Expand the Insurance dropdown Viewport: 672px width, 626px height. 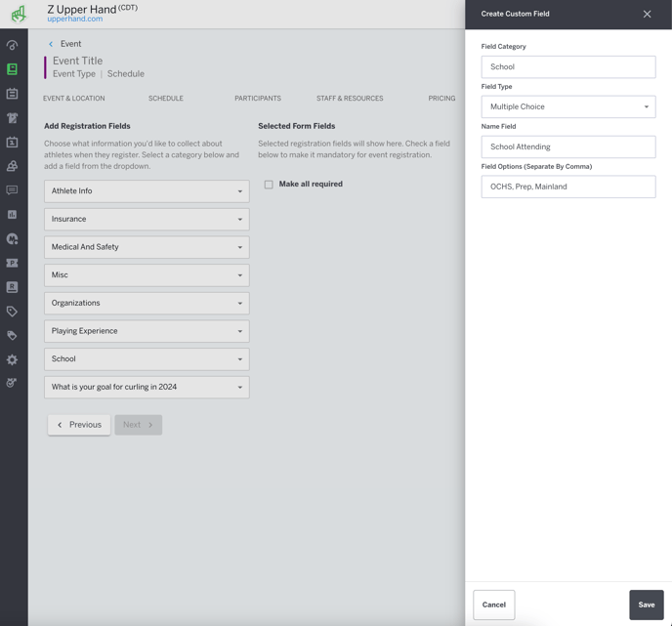click(x=147, y=219)
